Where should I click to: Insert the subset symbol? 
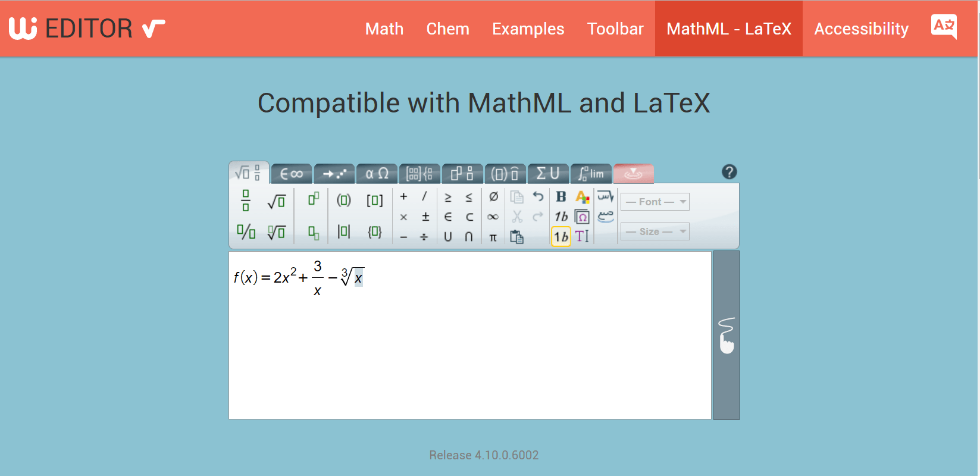pyautogui.click(x=469, y=217)
